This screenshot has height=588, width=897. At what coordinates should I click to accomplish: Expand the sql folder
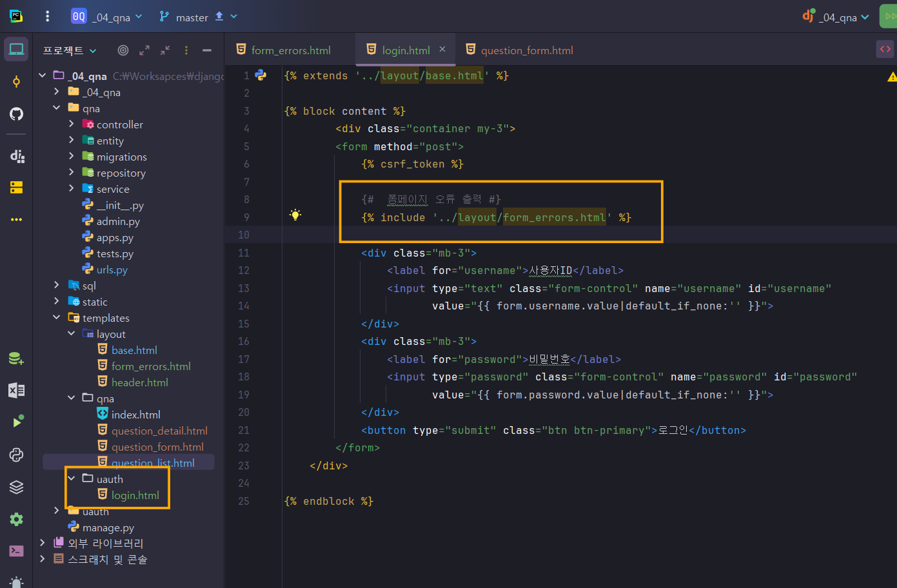(x=57, y=285)
